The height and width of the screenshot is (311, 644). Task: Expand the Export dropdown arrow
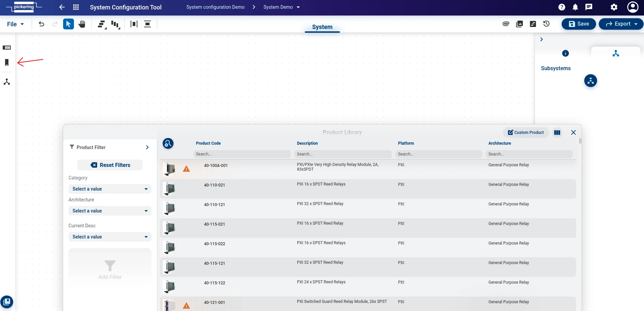(636, 24)
